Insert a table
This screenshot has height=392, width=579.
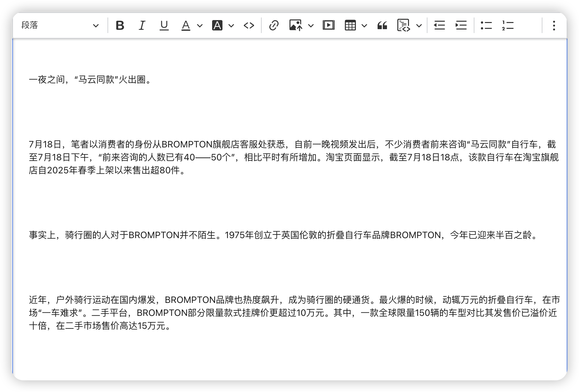[x=350, y=25]
